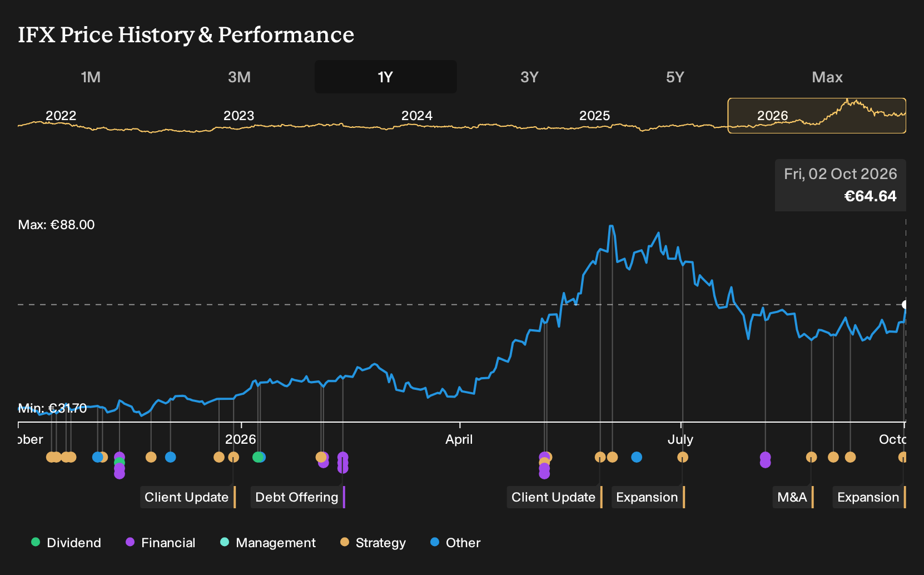The height and width of the screenshot is (575, 924).
Task: Click Strategy dot linked to second Client Update
Action: tap(600, 457)
